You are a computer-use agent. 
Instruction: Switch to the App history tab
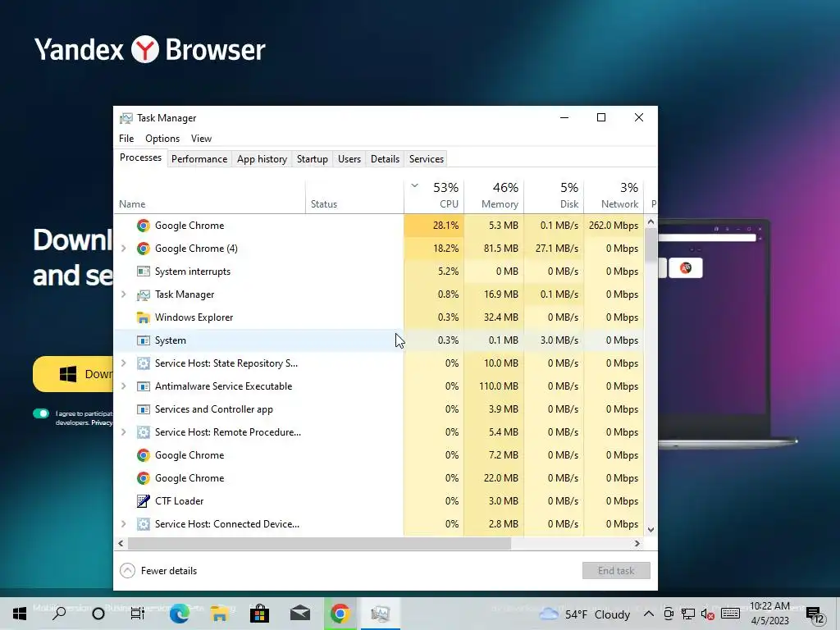262,159
